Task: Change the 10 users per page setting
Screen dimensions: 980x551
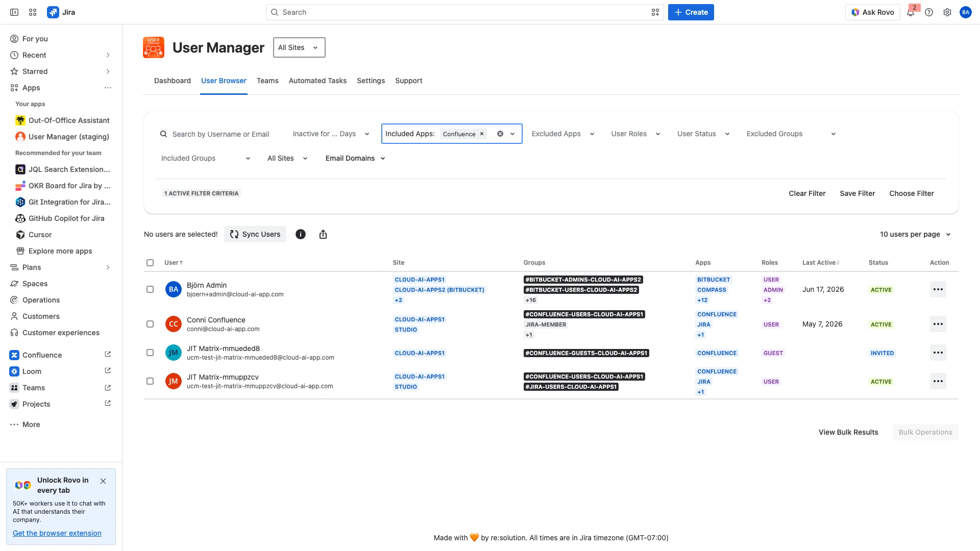Action: 916,234
